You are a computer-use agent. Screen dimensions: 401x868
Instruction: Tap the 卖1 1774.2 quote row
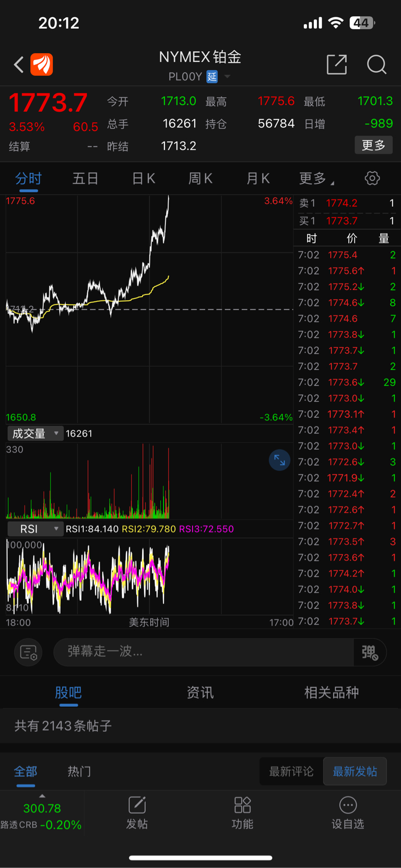[x=347, y=203]
